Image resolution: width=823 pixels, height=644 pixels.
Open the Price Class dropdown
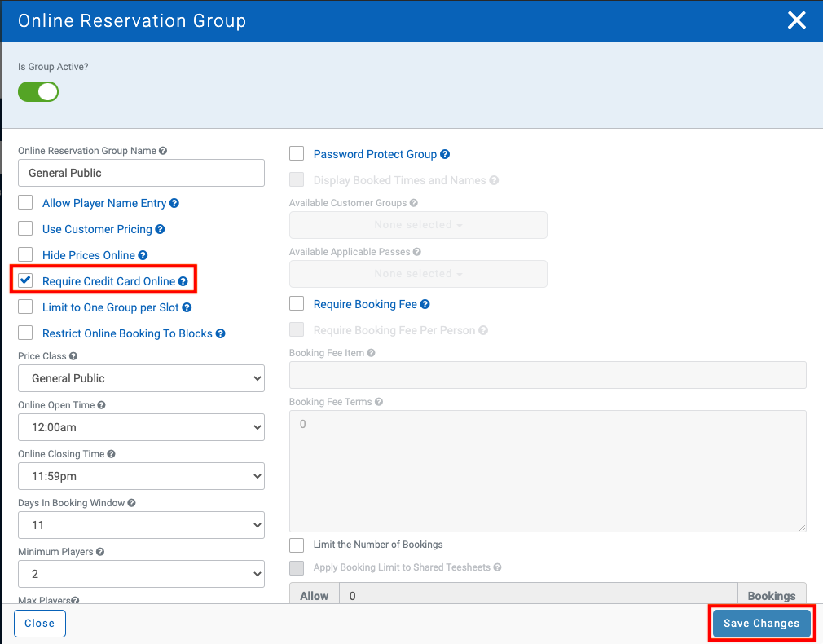[141, 378]
